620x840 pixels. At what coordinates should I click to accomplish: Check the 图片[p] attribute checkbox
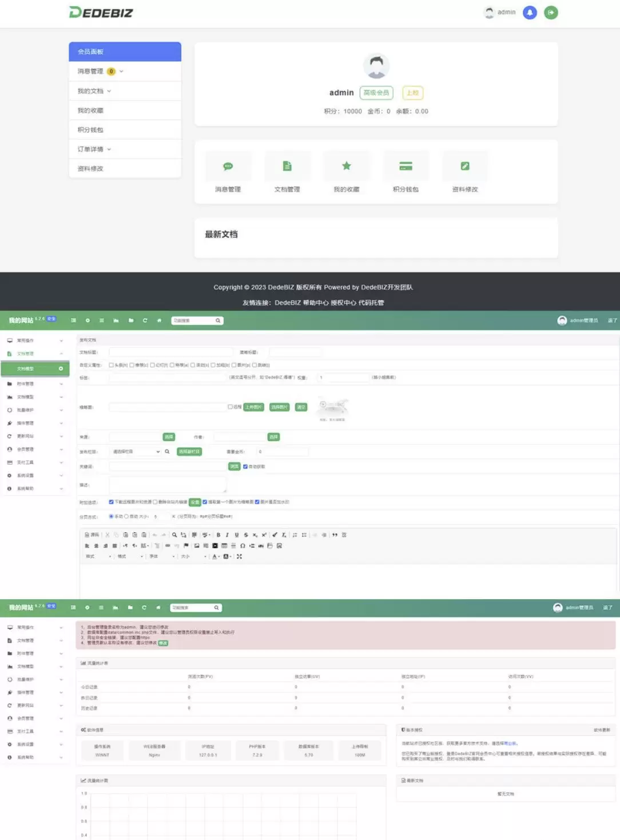[x=234, y=365]
